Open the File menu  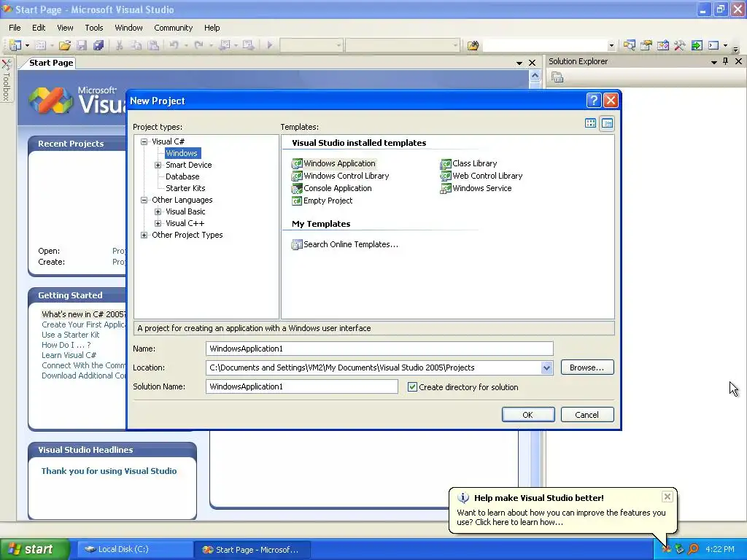(x=15, y=28)
